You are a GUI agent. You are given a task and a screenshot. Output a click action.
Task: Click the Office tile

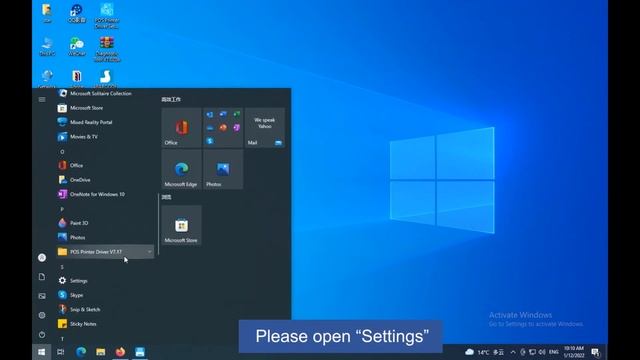coord(182,127)
